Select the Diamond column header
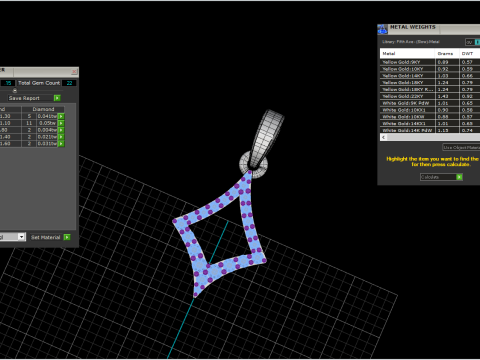The image size is (480, 360). point(43,109)
